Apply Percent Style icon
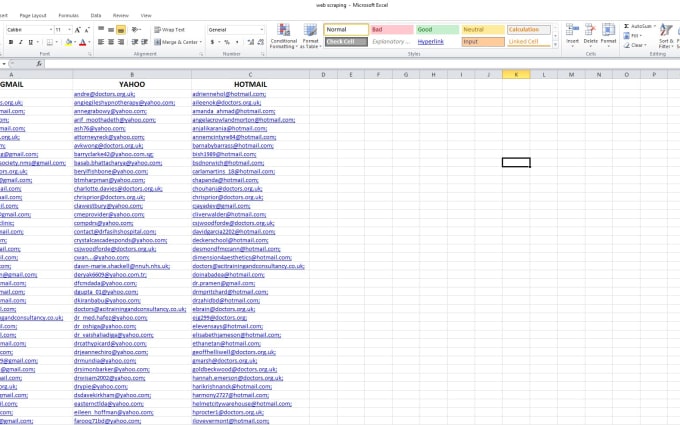Screen dimensions: 680x425 227,42
